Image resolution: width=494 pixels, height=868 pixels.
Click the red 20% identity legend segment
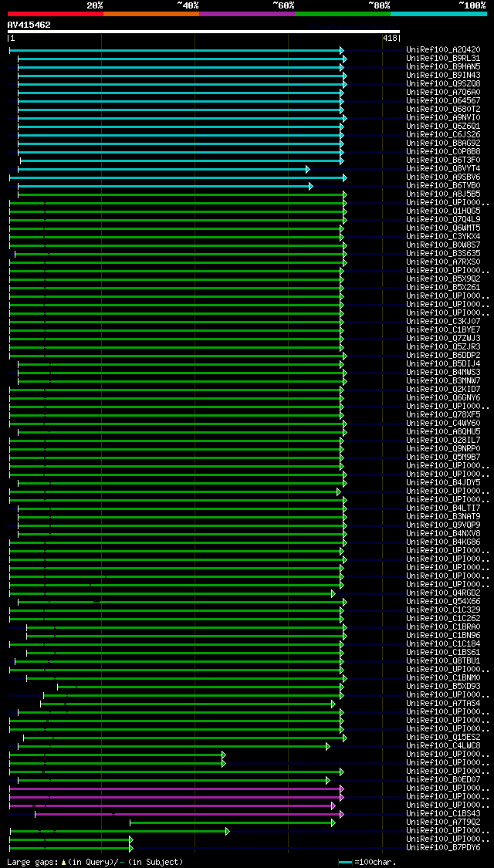(56, 13)
